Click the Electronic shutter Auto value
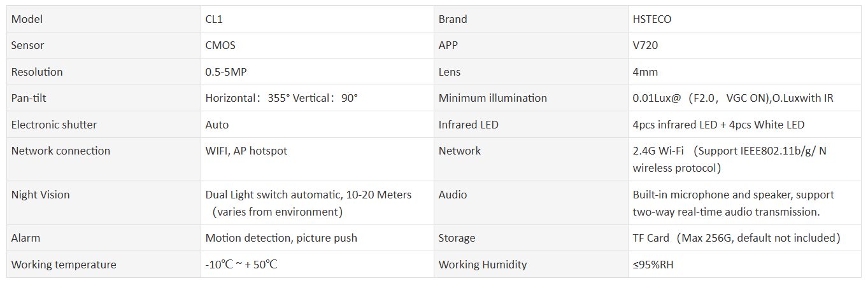The width and height of the screenshot is (868, 283). [x=217, y=125]
